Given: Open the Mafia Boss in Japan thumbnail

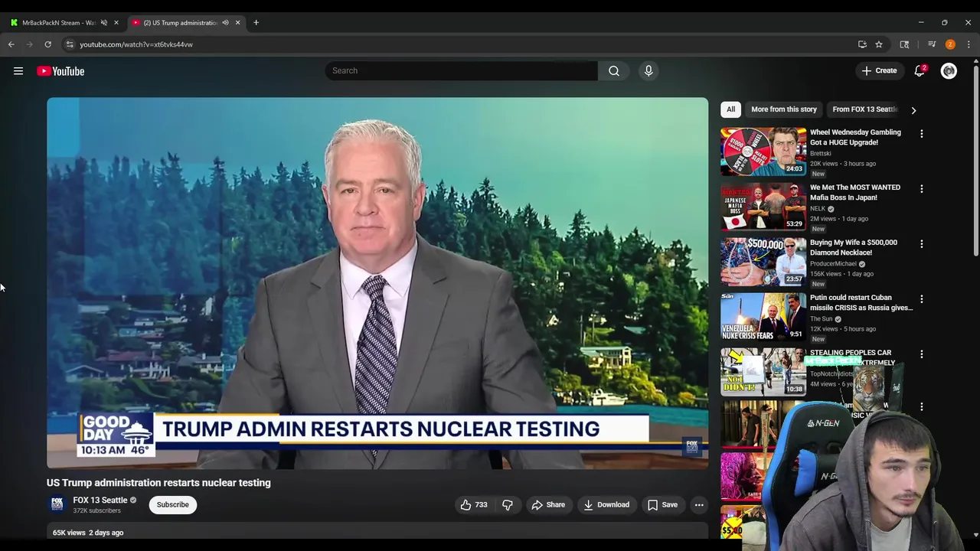Looking at the screenshot, I should coord(763,207).
